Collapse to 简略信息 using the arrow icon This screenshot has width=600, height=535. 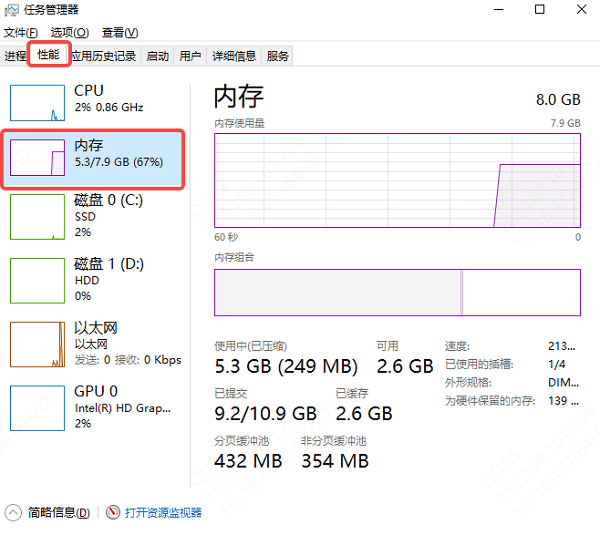click(x=14, y=513)
